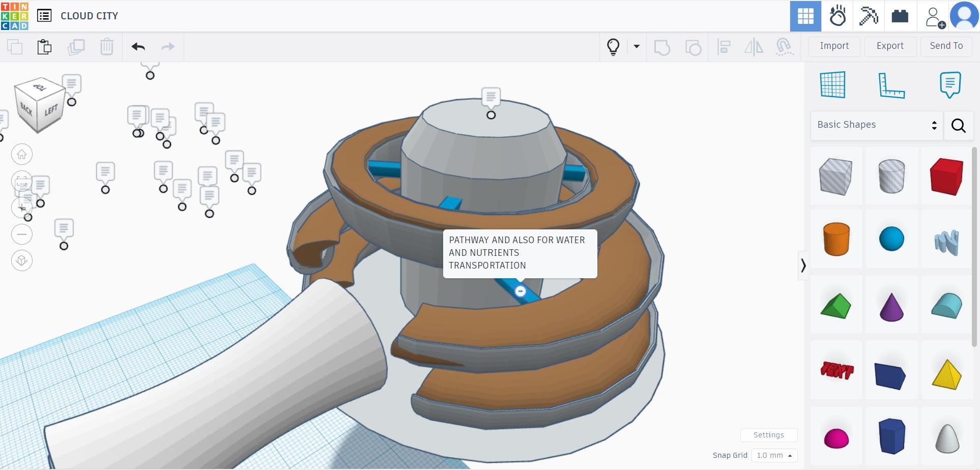The height and width of the screenshot is (470, 980).
Task: Open the user profile avatar
Action: (965, 16)
